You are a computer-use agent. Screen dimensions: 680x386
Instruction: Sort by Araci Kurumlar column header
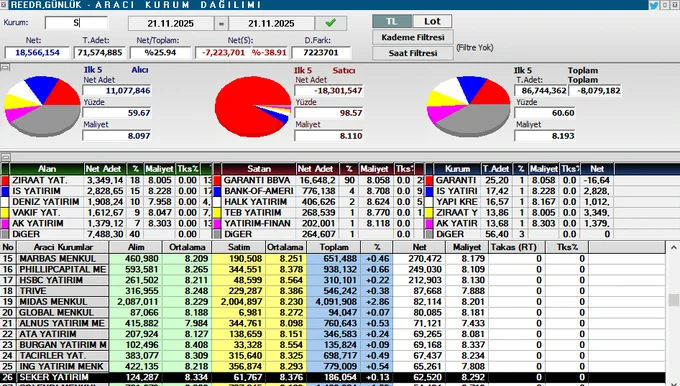coord(63,247)
